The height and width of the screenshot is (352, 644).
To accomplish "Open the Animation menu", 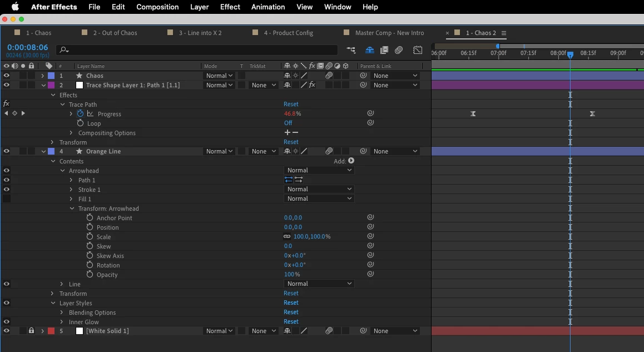I will 268,7.
